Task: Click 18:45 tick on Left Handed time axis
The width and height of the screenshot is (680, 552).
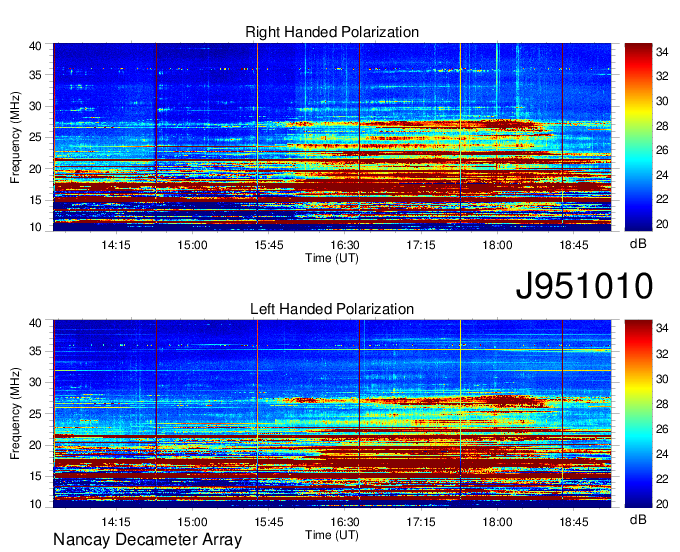Action: coord(573,522)
